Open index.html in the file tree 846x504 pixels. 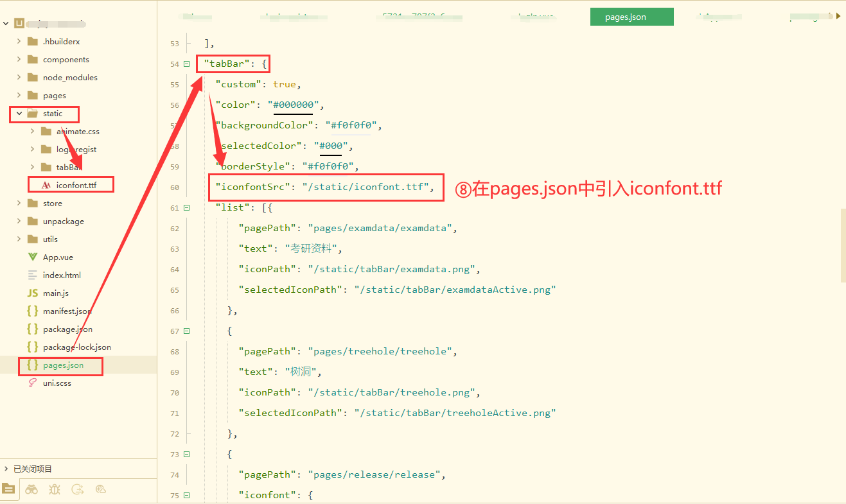(62, 275)
